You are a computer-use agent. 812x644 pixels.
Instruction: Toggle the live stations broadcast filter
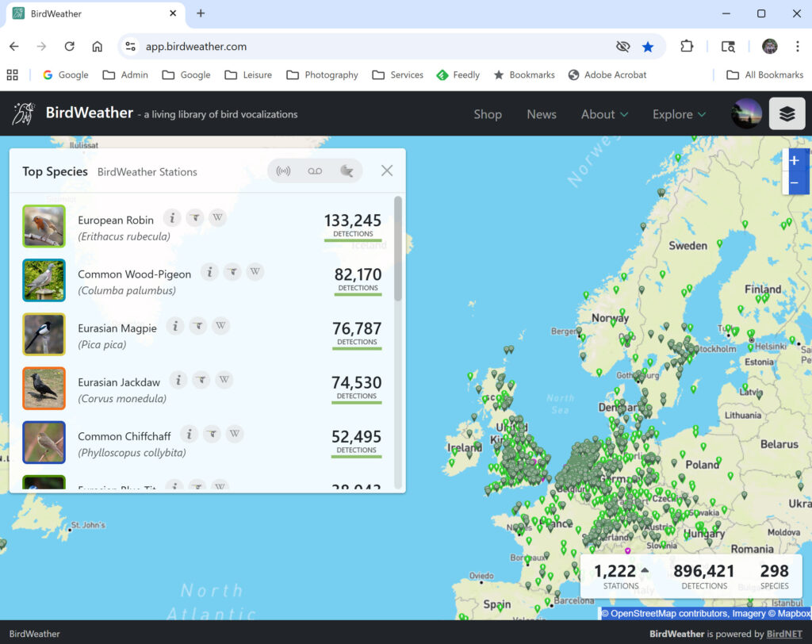click(x=284, y=171)
